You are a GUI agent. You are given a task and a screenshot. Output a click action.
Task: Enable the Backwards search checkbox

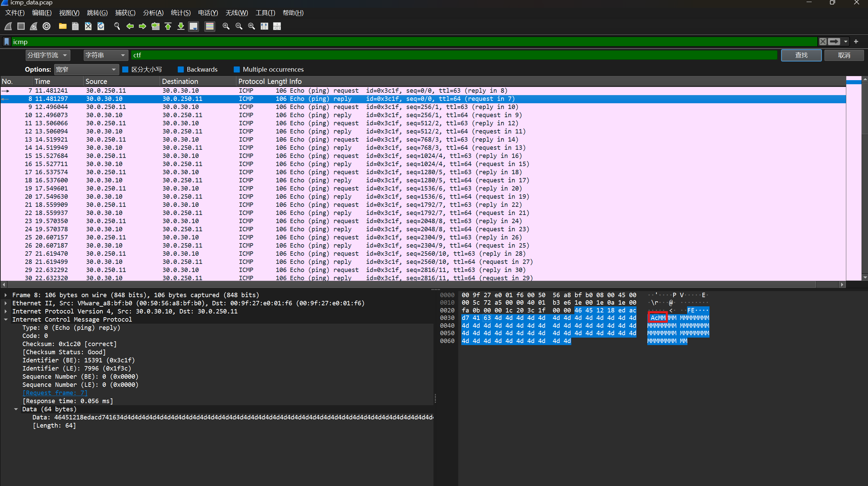tap(181, 69)
